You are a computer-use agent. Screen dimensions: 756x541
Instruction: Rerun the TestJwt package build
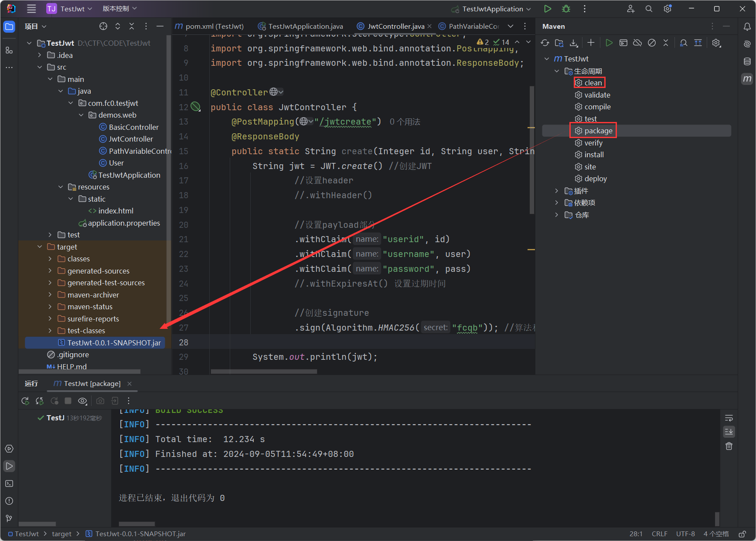click(x=25, y=401)
